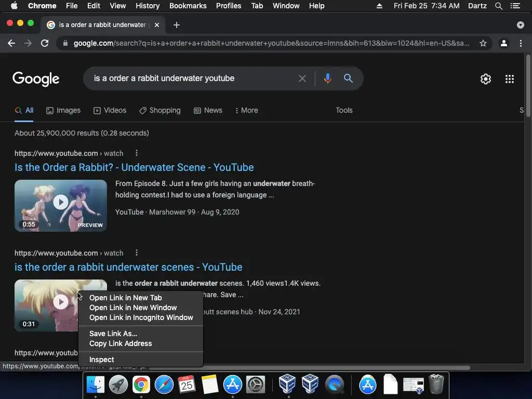Viewport: 532px width, 399px height.
Task: Open a new tab with plus button
Action: click(177, 25)
